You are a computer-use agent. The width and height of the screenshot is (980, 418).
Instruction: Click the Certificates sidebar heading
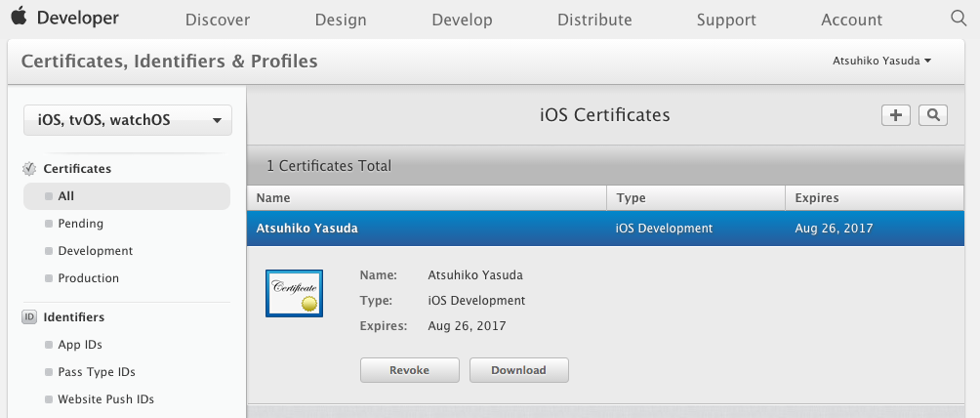[77, 169]
